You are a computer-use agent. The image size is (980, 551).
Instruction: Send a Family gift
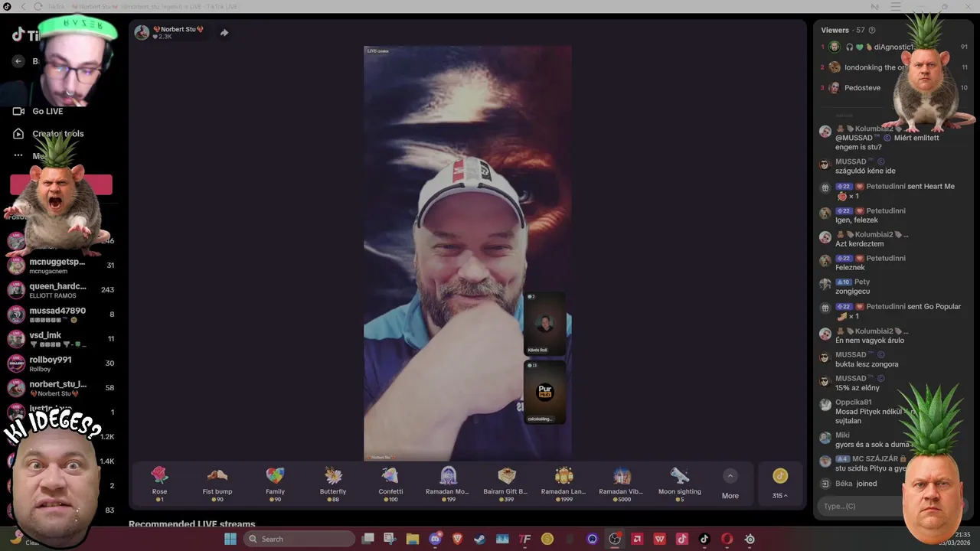pos(275,484)
